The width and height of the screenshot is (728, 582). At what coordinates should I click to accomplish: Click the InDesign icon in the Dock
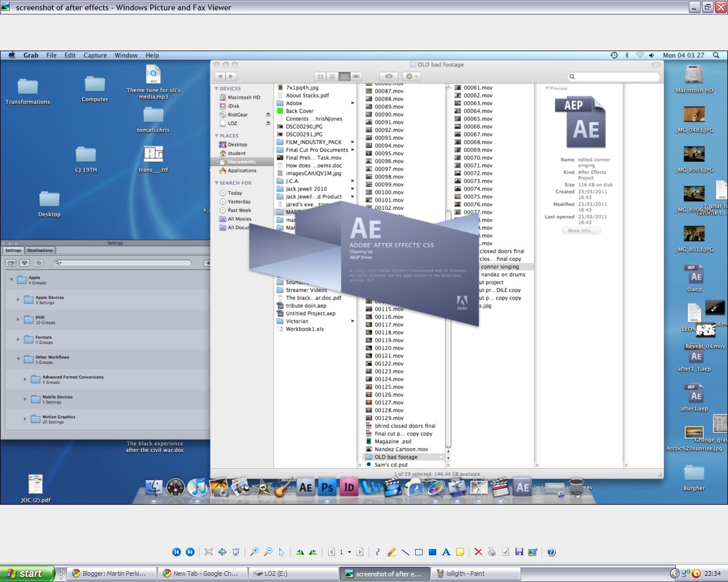click(349, 487)
